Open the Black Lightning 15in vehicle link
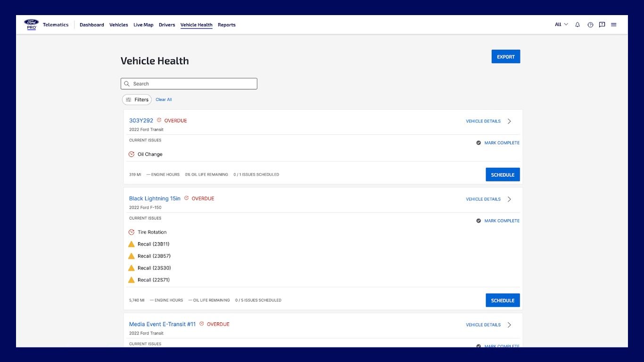644x362 pixels. coord(155,198)
